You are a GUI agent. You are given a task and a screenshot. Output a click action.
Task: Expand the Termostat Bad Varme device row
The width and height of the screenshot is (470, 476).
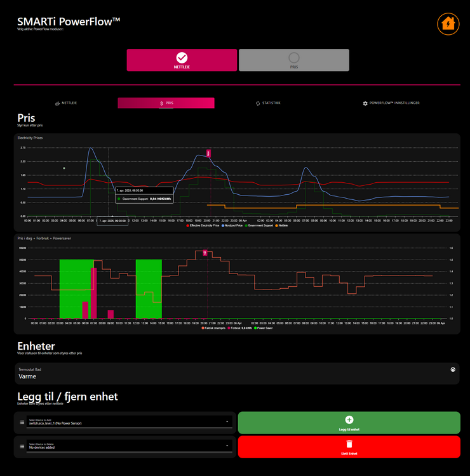pos(235,373)
